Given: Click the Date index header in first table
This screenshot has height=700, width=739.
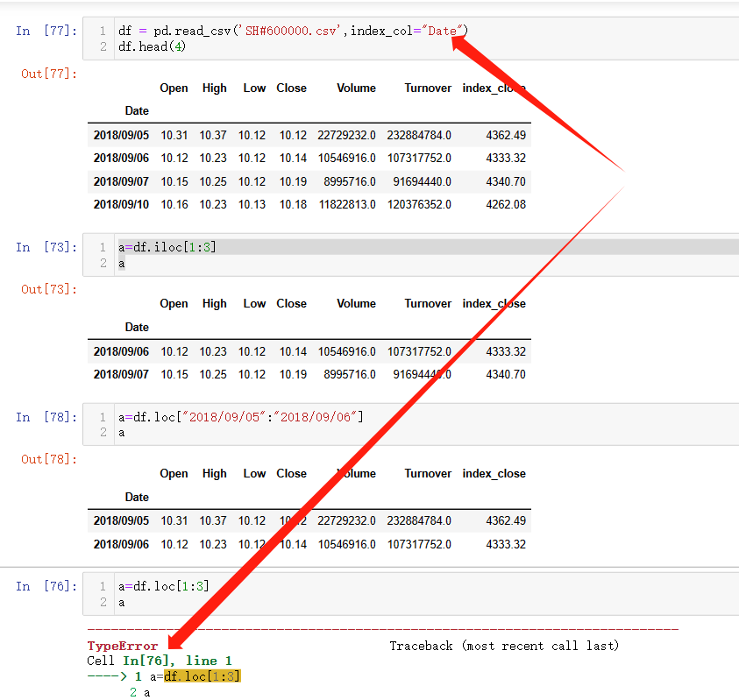Looking at the screenshot, I should [137, 110].
